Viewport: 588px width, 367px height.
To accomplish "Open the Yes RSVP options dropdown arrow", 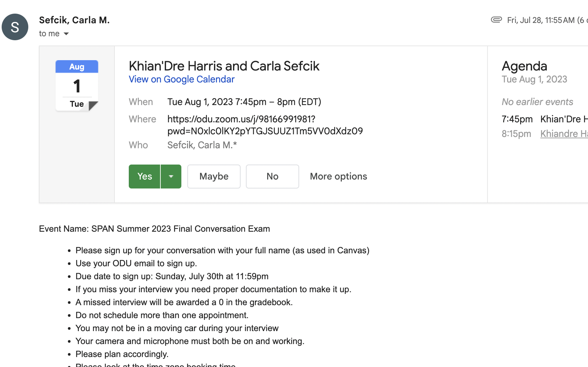I will pyautogui.click(x=171, y=177).
